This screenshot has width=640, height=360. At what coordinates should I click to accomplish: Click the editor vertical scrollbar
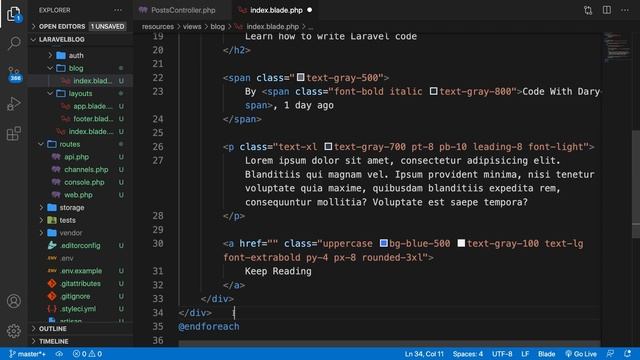click(636, 184)
